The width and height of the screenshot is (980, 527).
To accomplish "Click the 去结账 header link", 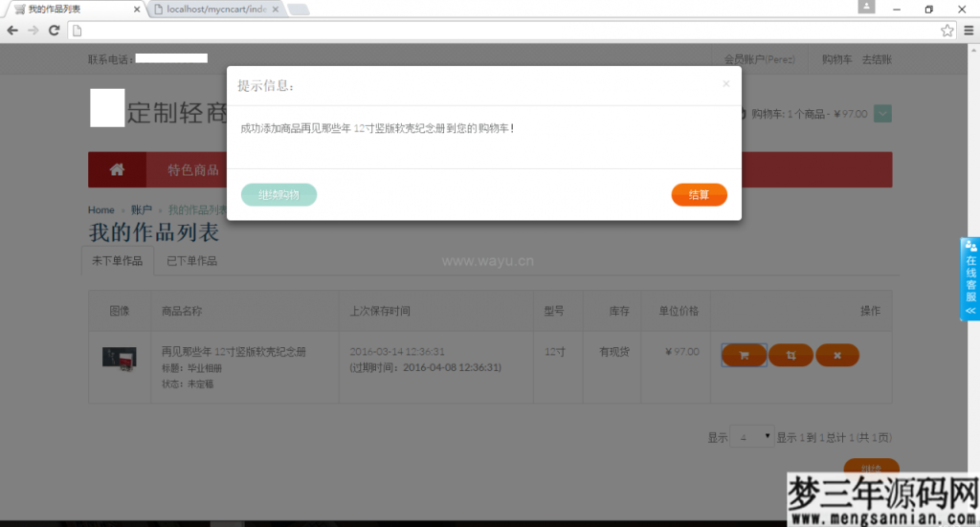I will point(877,59).
